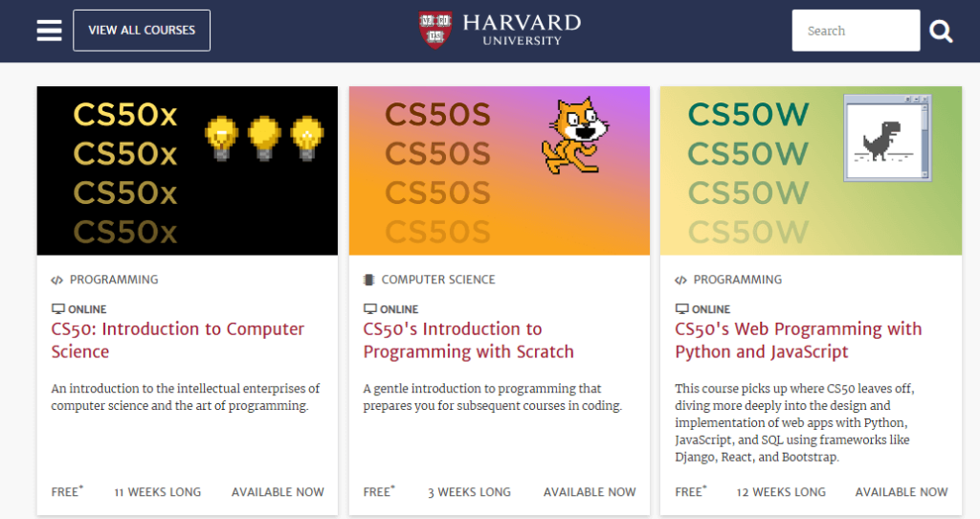Image resolution: width=980 pixels, height=519 pixels.
Task: Focus the Search input field
Action: tap(856, 31)
